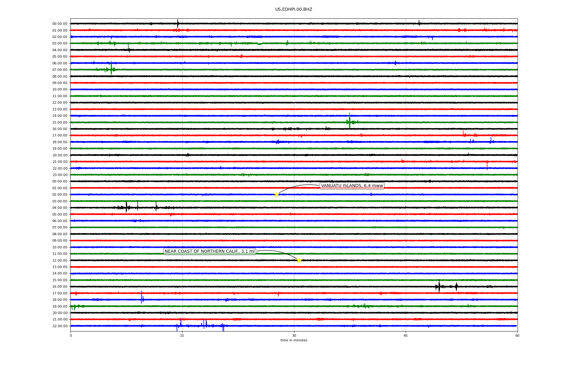The width and height of the screenshot is (588, 368).
Task: Click the NEAR COAST OF NORTHERN CALIF. label
Action: click(209, 251)
